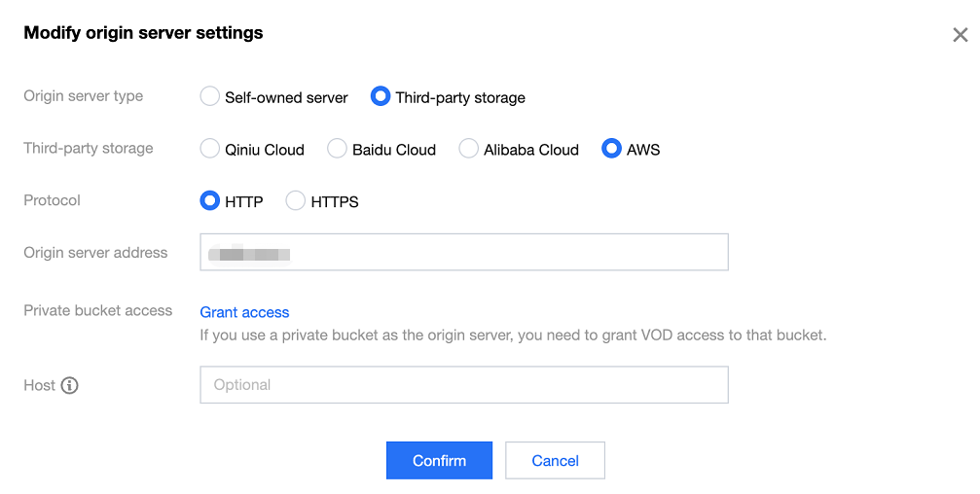The image size is (980, 494).
Task: Choose the Alibaba Cloud radio option
Action: [468, 150]
